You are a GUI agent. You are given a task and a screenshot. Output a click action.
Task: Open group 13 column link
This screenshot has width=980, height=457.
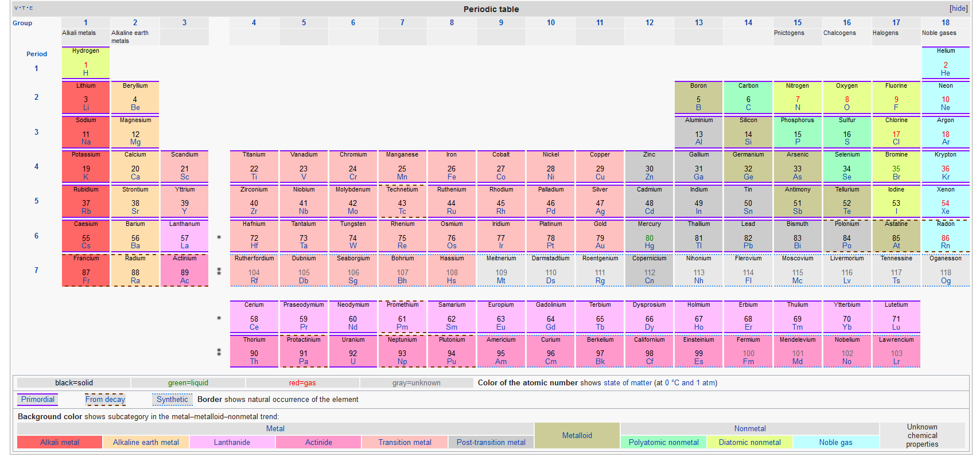[699, 22]
